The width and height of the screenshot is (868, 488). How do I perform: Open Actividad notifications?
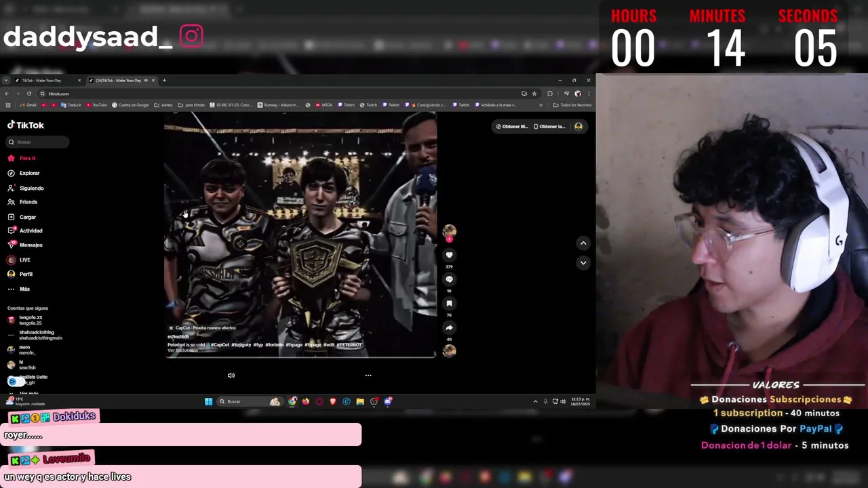coord(25,230)
